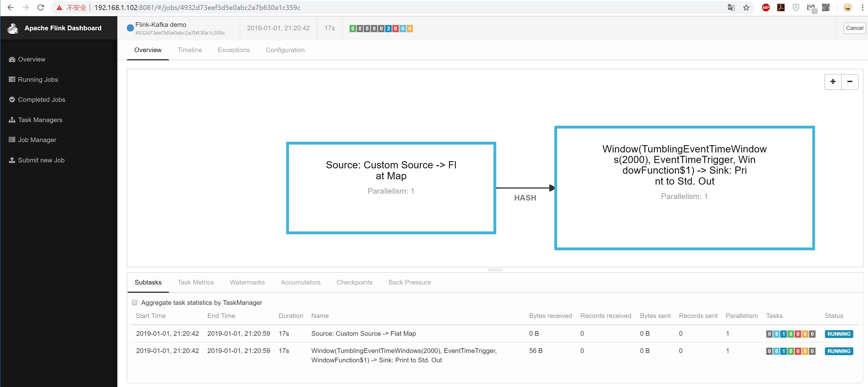Open the Exceptions tab
Screen dimensions: 868x387
coord(233,50)
